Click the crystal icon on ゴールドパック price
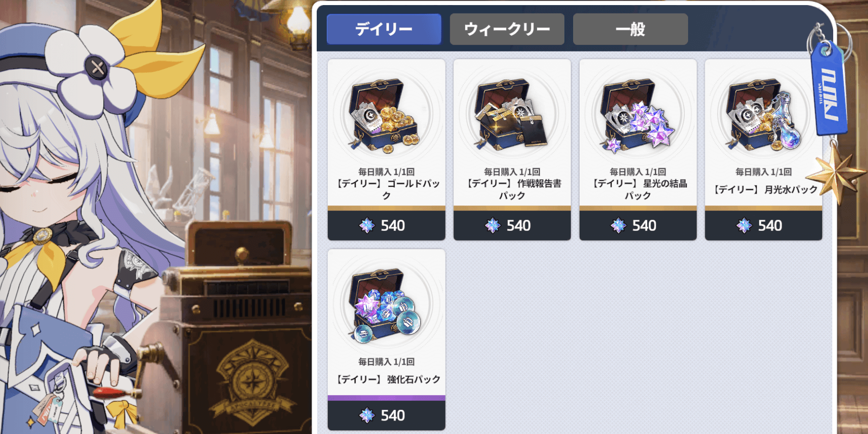Screen dimensions: 868x434 pyautogui.click(x=367, y=226)
